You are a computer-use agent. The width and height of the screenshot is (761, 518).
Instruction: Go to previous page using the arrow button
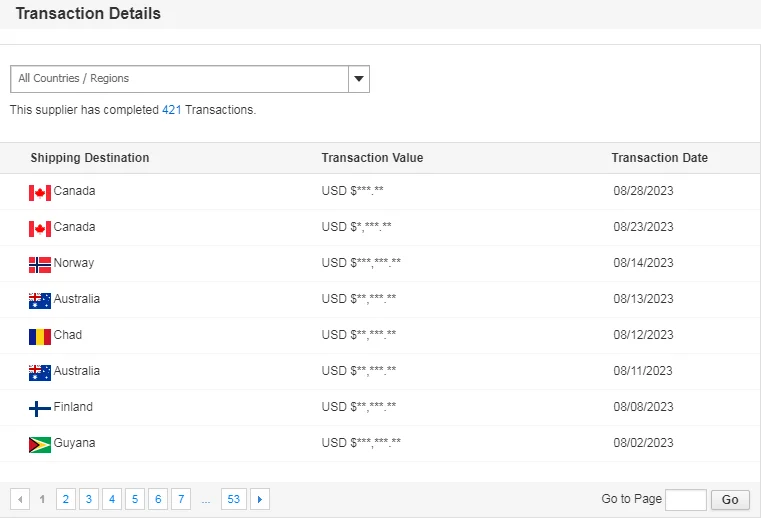(20, 499)
